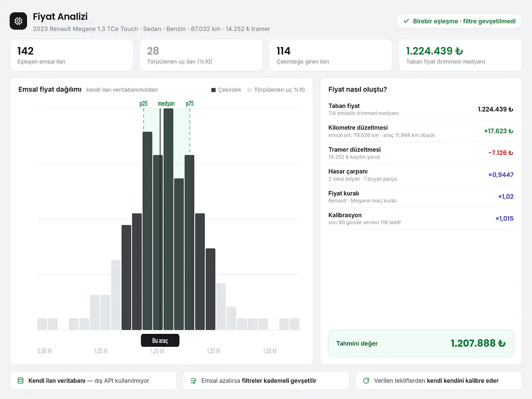Click the Bu araç marker label
Screen dimensions: 532x399
click(160, 341)
